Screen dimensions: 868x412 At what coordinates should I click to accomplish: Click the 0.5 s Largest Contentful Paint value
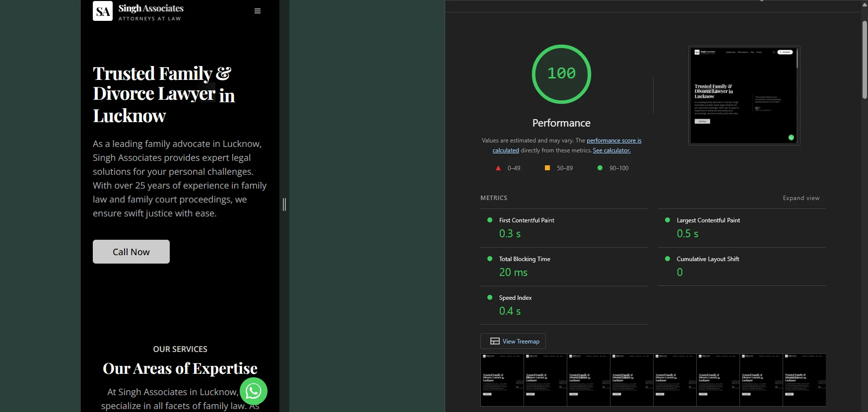687,234
